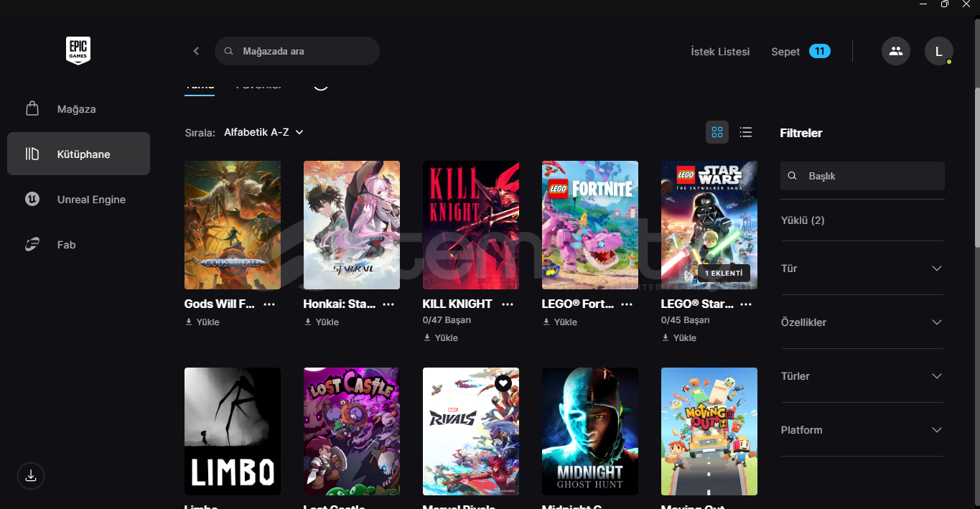The image size is (980, 509).
Task: Open the downloads icon at sidebar bottom
Action: coord(31,475)
